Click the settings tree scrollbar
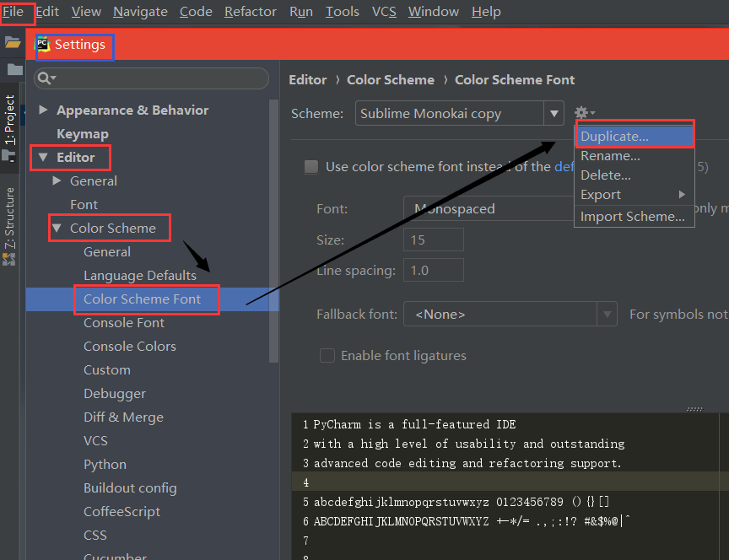729x560 pixels. point(274,230)
